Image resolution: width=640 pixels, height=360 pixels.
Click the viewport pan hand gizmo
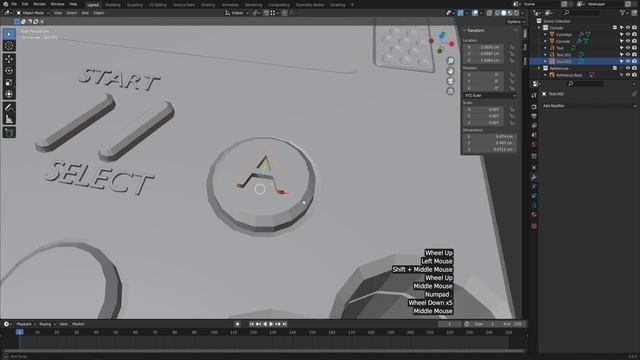pos(451,71)
